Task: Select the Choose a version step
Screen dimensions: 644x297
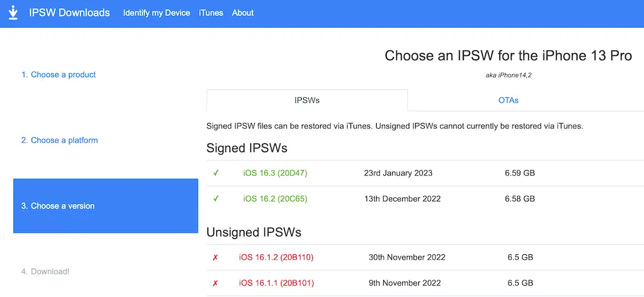Action: (105, 206)
